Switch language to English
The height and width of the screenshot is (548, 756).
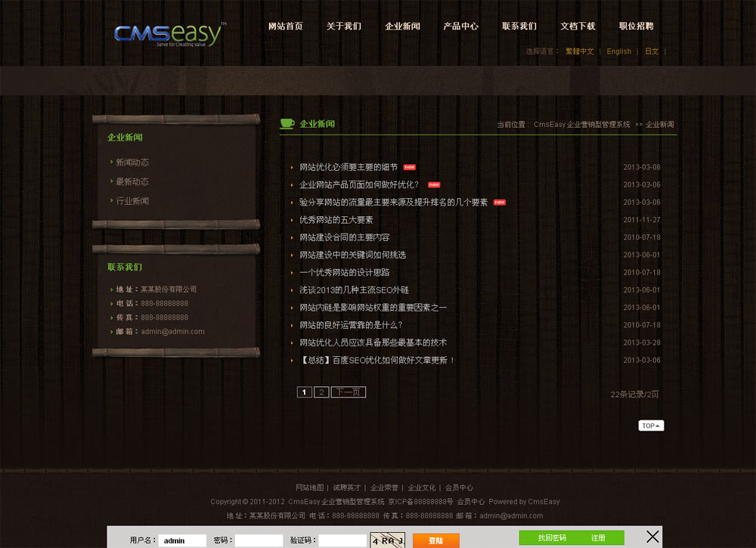click(x=618, y=51)
